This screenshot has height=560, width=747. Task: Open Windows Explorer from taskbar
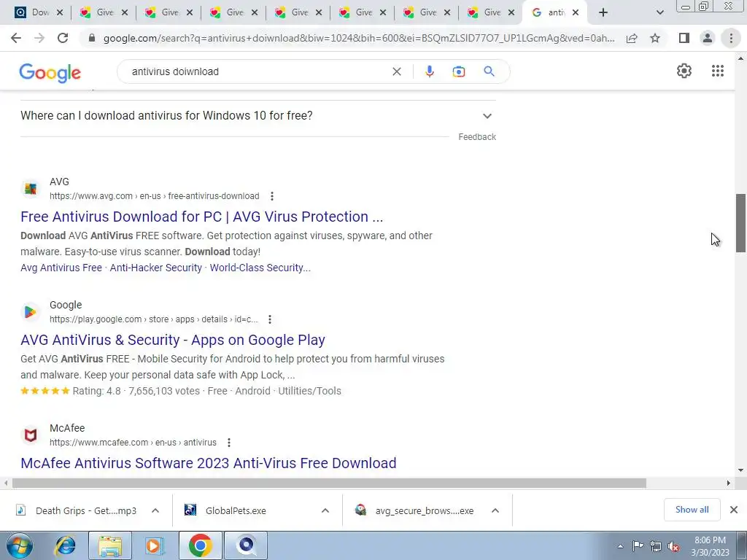110,545
